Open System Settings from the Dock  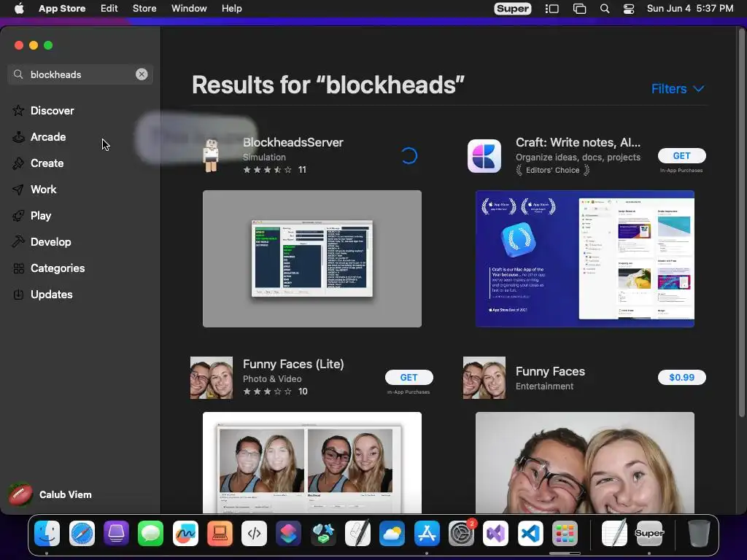(x=461, y=533)
